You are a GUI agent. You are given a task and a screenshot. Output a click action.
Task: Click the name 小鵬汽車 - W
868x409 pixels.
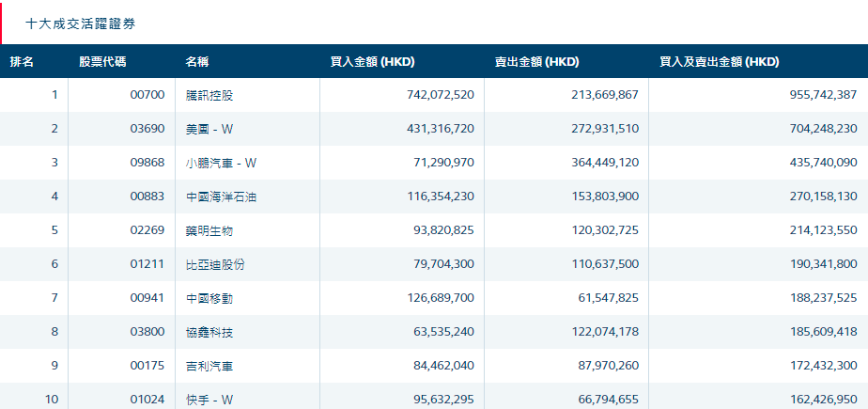point(221,163)
